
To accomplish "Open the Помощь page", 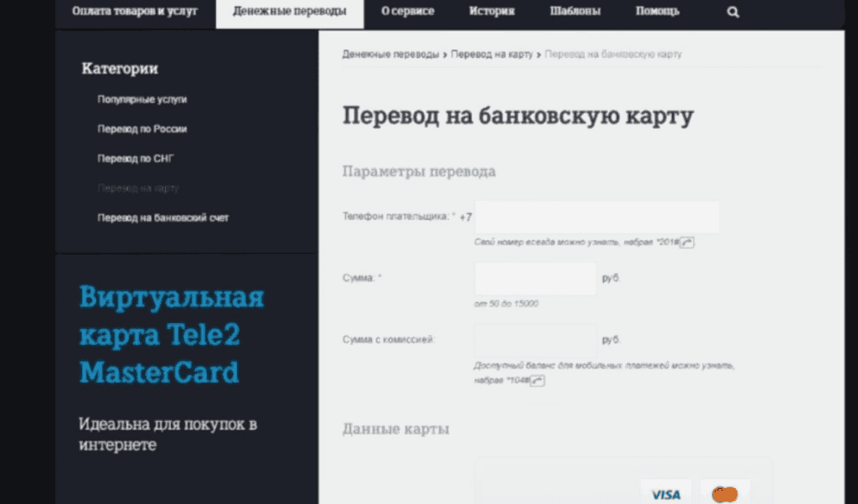I will coord(658,11).
